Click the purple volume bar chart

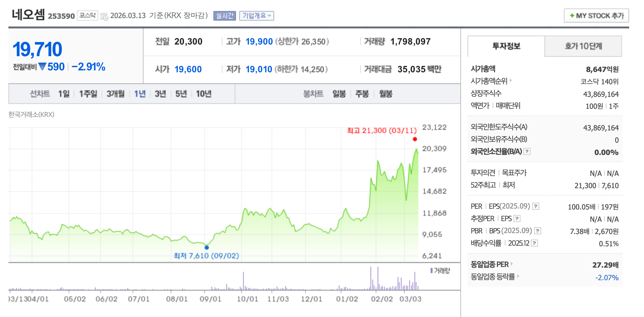click(214, 278)
